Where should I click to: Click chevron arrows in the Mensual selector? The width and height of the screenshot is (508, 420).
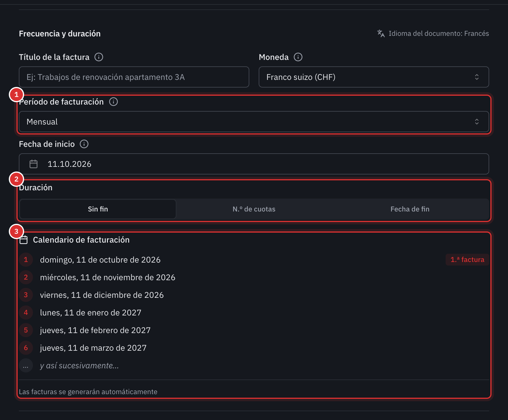[x=477, y=122]
